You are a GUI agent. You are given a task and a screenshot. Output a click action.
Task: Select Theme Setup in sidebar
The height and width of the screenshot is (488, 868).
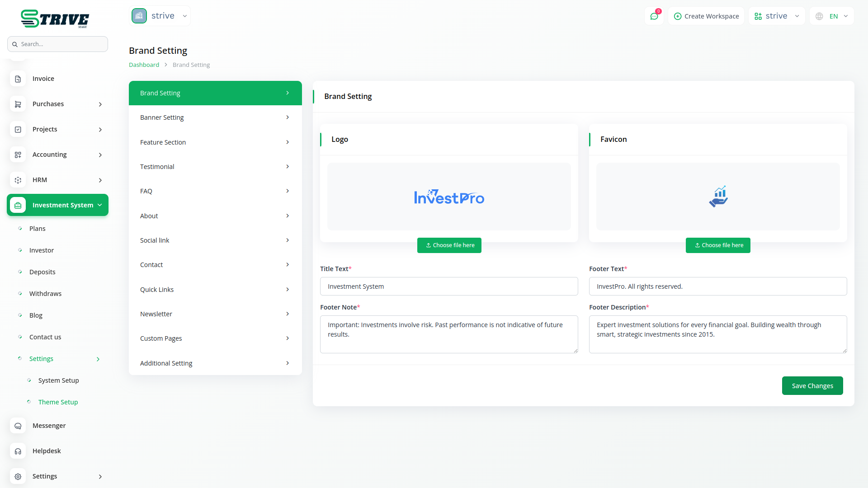[x=58, y=402]
